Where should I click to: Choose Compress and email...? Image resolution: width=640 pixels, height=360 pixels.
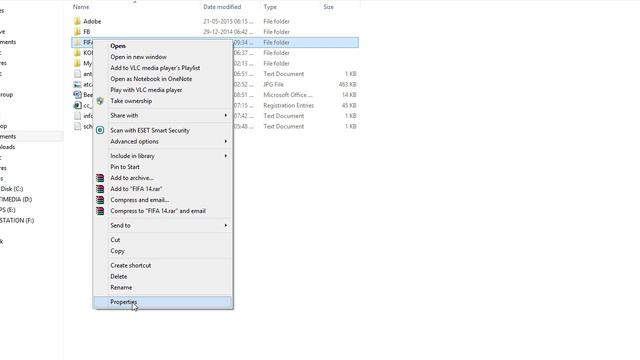coord(140,200)
